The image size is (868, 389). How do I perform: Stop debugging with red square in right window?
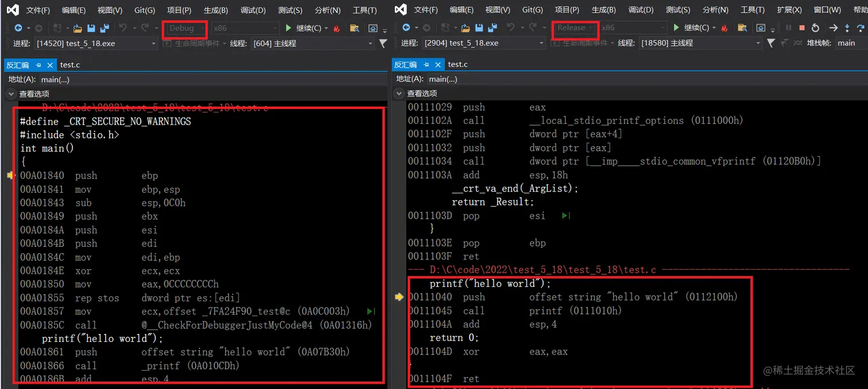[802, 28]
